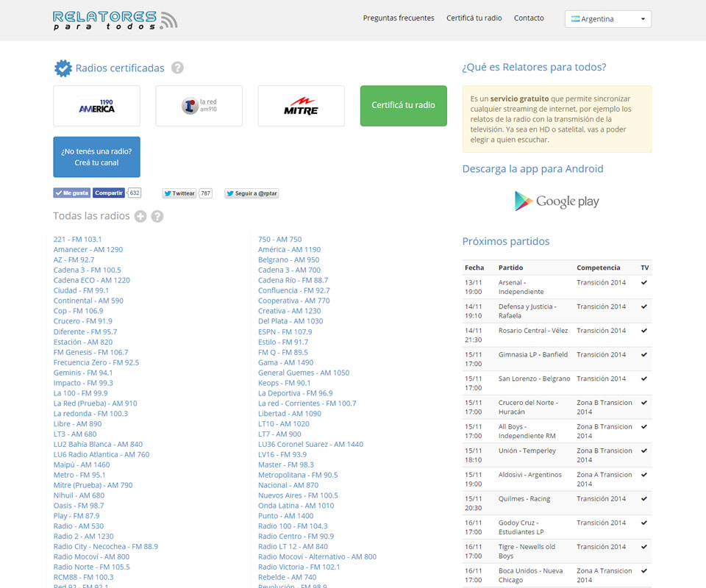Open the Contacto page
The width and height of the screenshot is (706, 588).
pos(529,18)
